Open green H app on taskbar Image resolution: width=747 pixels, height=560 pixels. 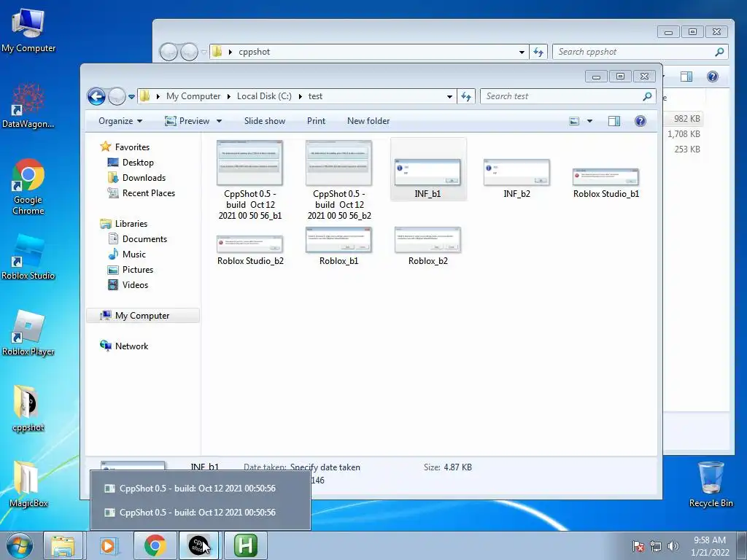coord(245,545)
